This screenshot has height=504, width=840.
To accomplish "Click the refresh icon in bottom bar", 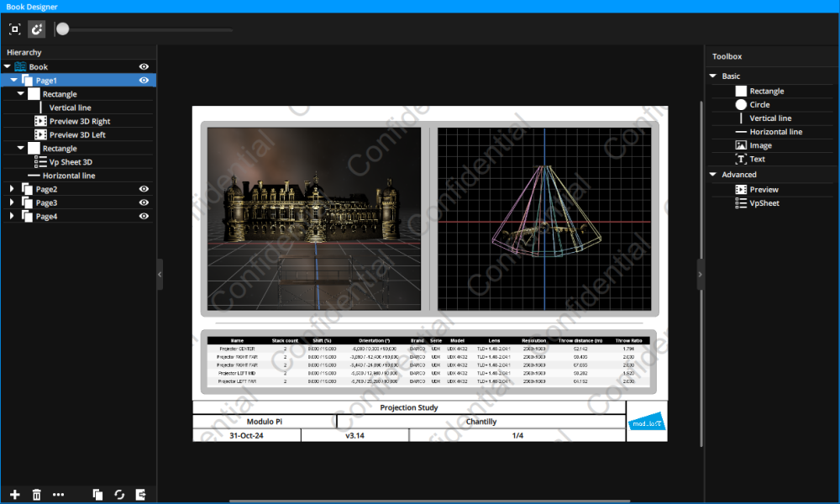I will 119,495.
